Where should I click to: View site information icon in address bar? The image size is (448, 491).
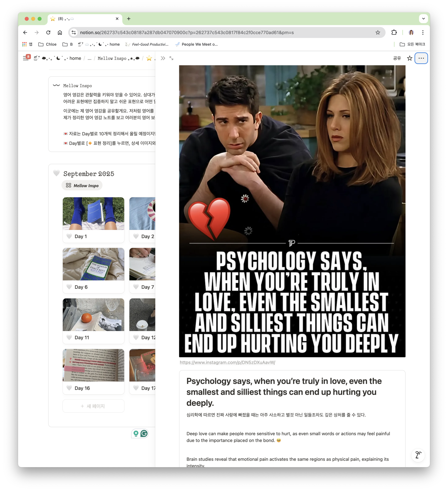pyautogui.click(x=74, y=32)
